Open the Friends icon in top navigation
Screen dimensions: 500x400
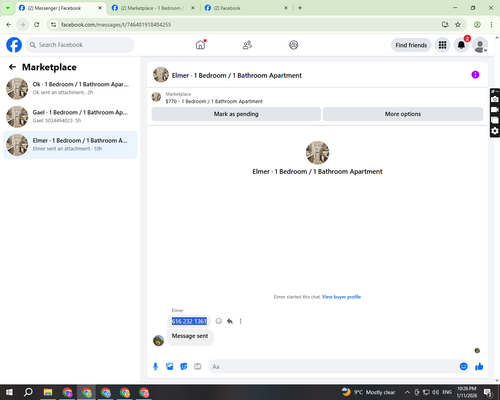click(x=247, y=45)
